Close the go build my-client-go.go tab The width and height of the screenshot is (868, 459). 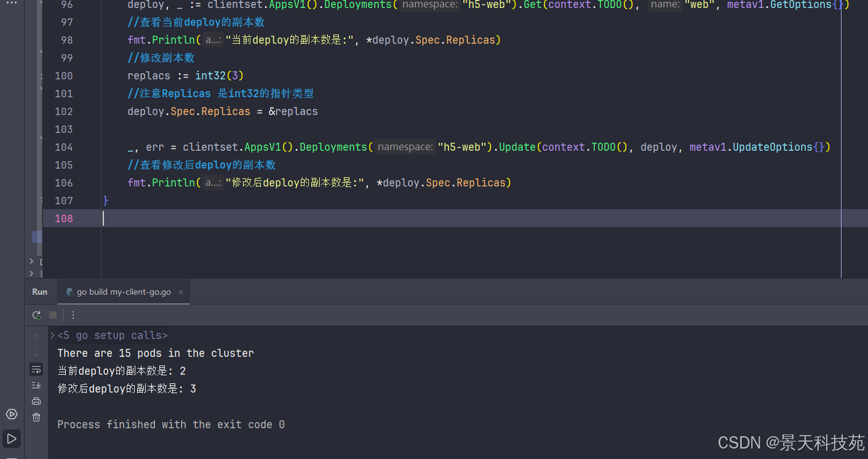181,292
